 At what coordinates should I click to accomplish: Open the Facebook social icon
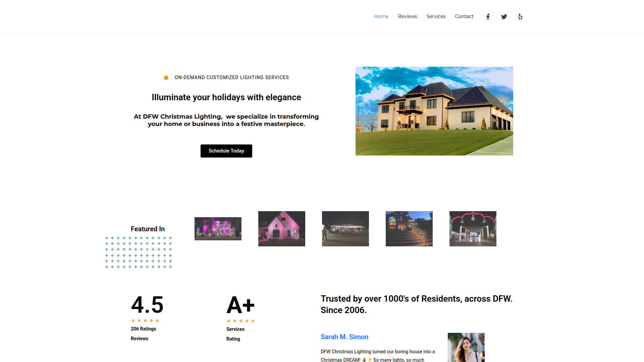tap(488, 17)
